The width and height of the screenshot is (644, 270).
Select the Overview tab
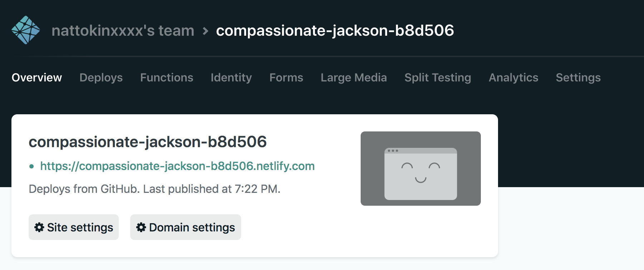[36, 77]
